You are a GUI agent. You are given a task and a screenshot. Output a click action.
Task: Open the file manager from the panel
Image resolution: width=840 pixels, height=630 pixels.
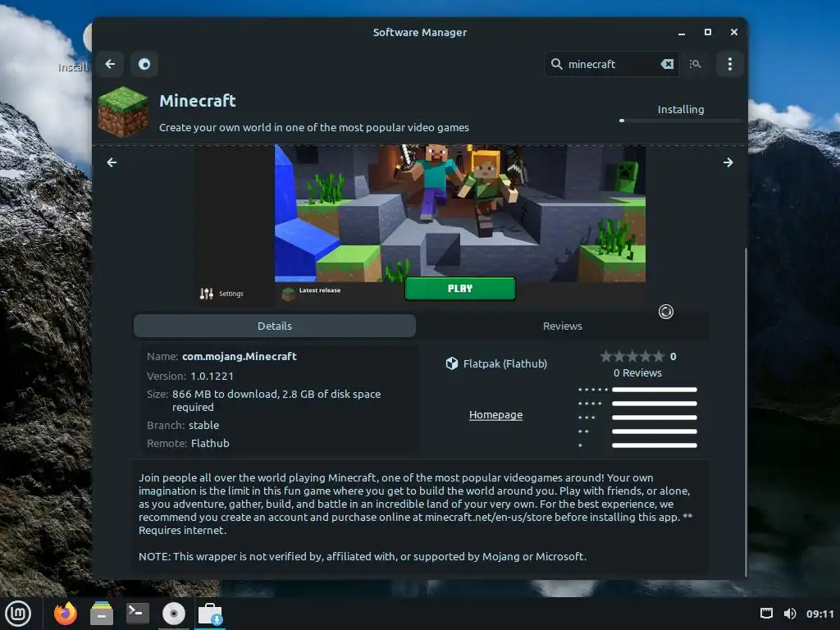click(101, 614)
